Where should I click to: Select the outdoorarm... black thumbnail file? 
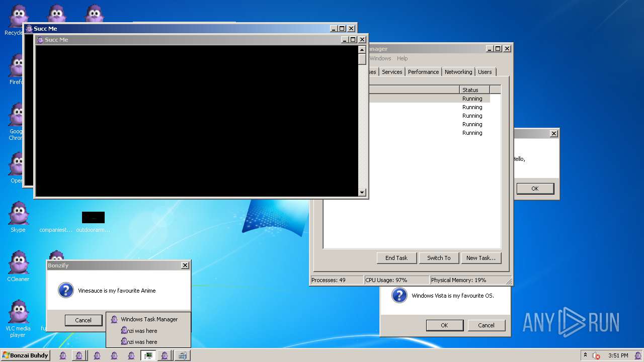(93, 223)
